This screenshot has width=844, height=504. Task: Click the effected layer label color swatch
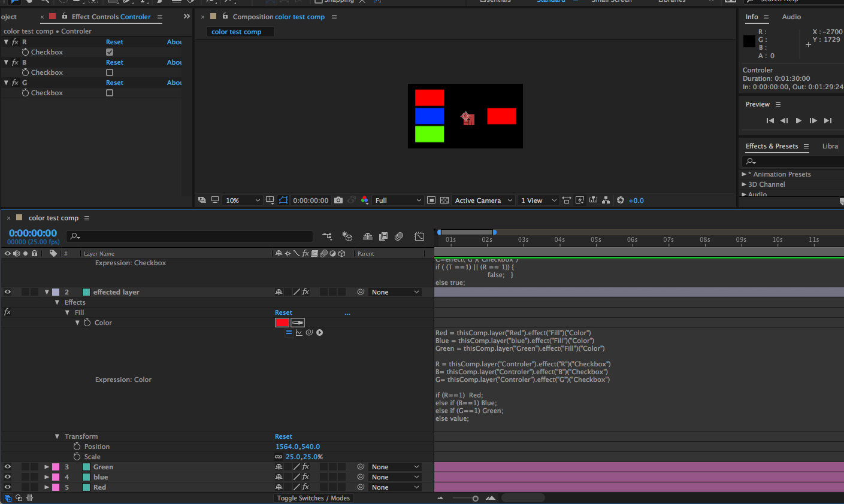pos(56,292)
